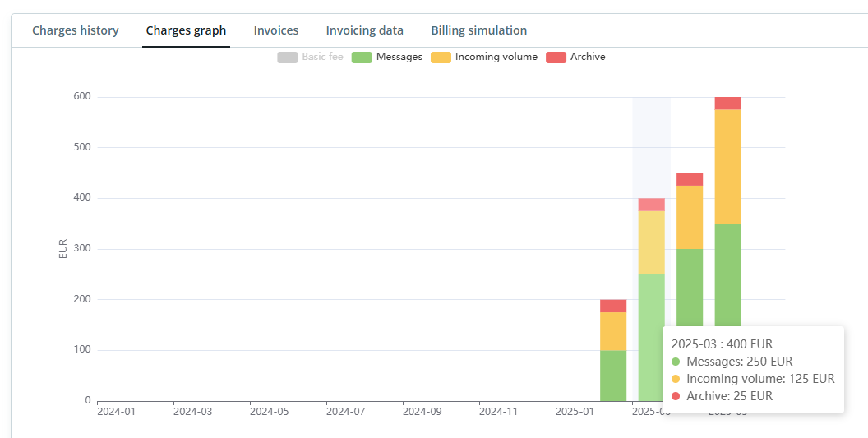
Task: Click tooltip row 'Archive: 25 EUR'
Action: click(x=722, y=396)
